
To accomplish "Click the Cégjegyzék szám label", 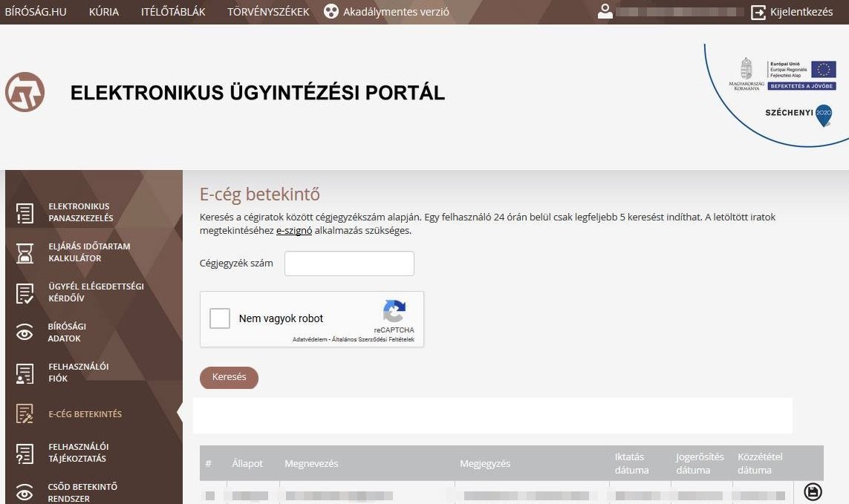I will tap(236, 264).
